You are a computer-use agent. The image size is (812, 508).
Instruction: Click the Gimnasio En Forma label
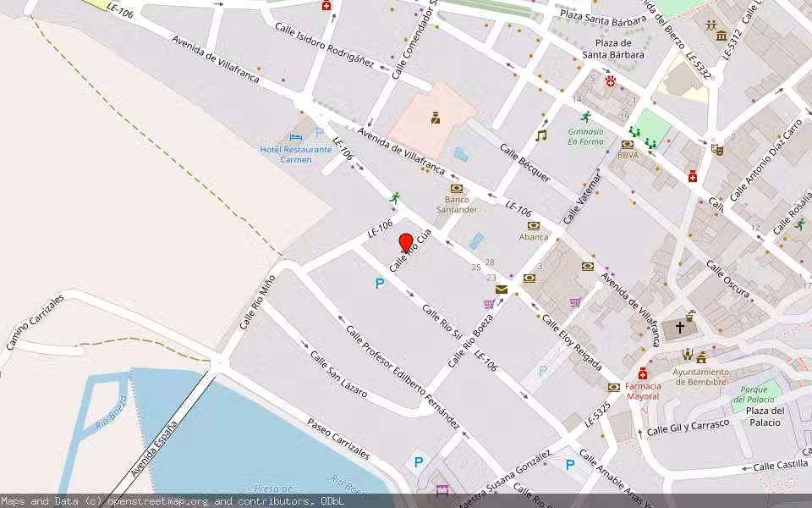[x=585, y=136]
